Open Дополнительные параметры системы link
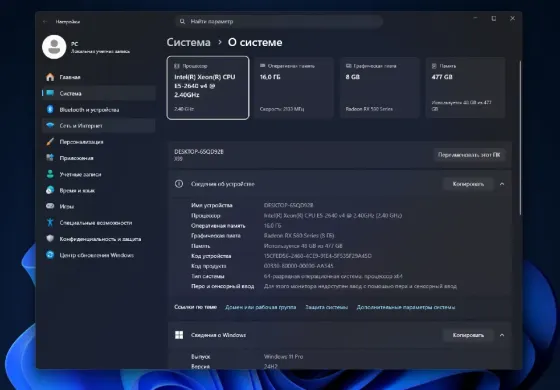Viewport: 560px width, 390px height. (406, 307)
